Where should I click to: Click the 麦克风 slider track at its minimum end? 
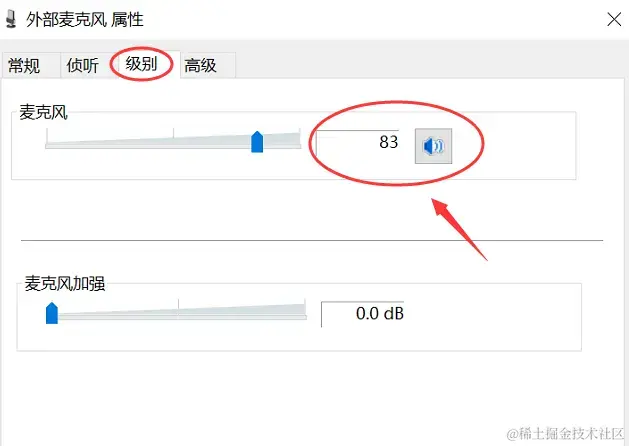47,146
